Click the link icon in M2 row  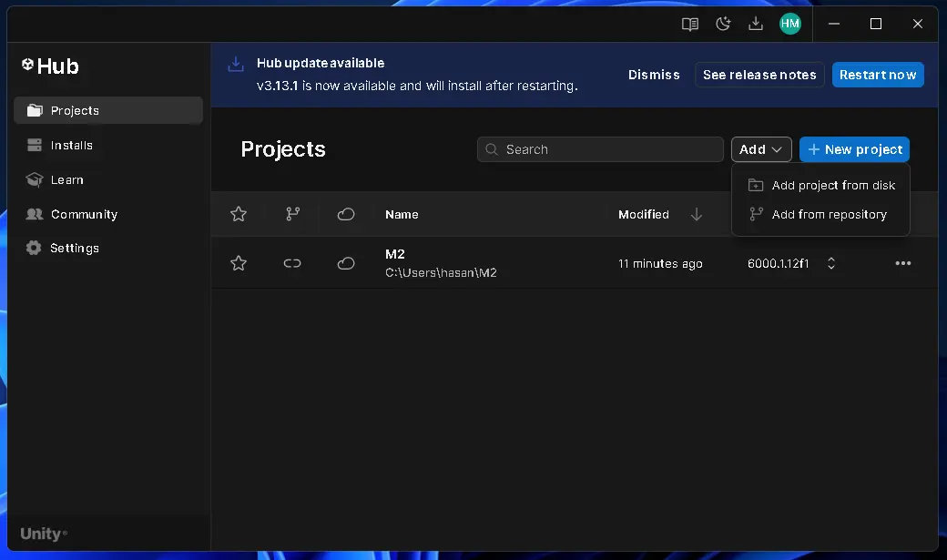pyautogui.click(x=292, y=263)
